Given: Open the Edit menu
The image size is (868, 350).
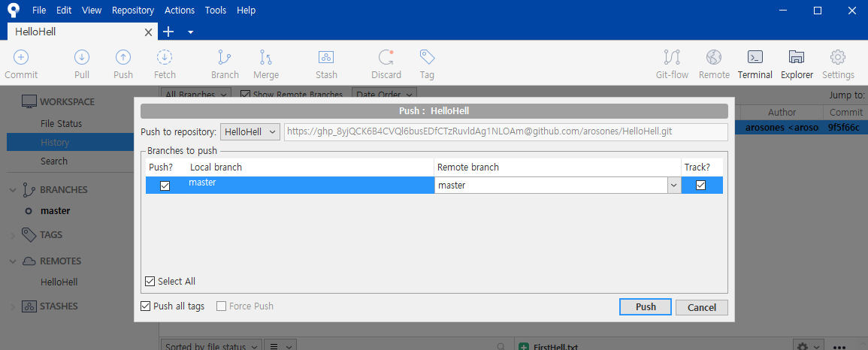Looking at the screenshot, I should coord(64,10).
